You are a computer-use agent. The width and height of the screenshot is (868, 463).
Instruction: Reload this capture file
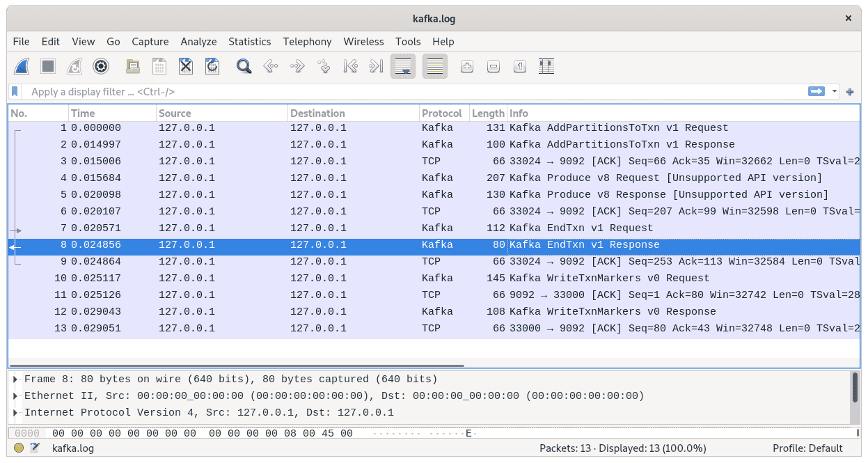coord(212,66)
